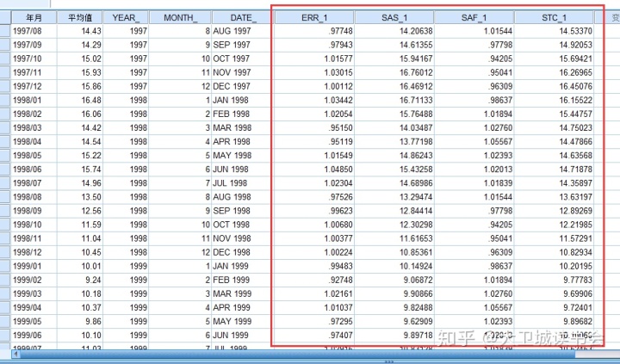Click the DATE_ cell MAY 1999
Image resolution: width=620 pixels, height=364 pixels.
point(243,322)
